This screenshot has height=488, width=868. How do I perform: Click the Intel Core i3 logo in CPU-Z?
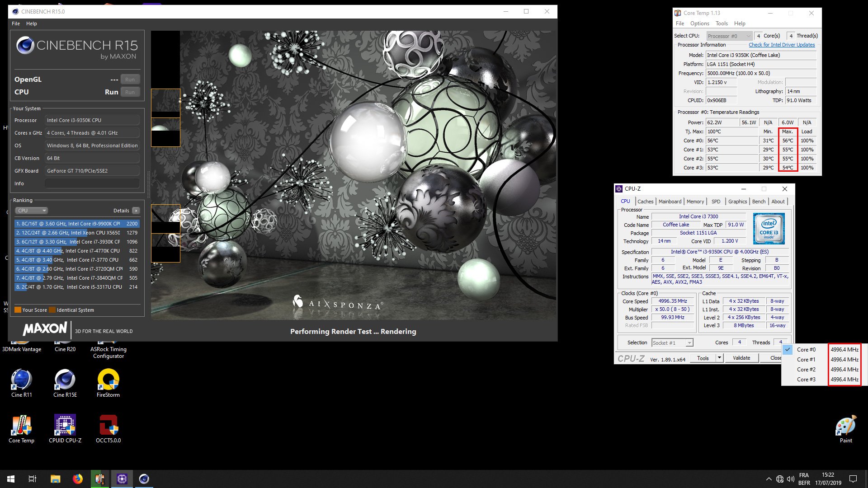coord(769,229)
